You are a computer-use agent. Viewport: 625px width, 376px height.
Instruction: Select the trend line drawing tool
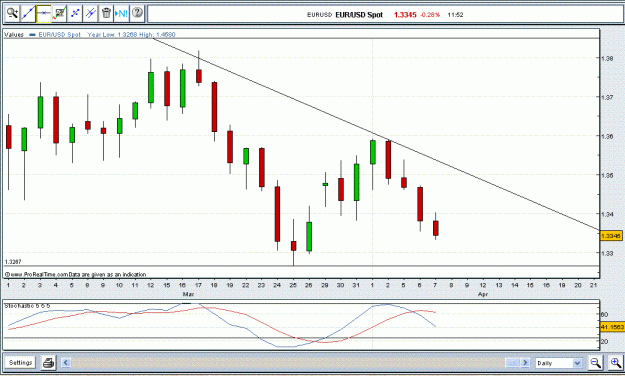(x=28, y=14)
